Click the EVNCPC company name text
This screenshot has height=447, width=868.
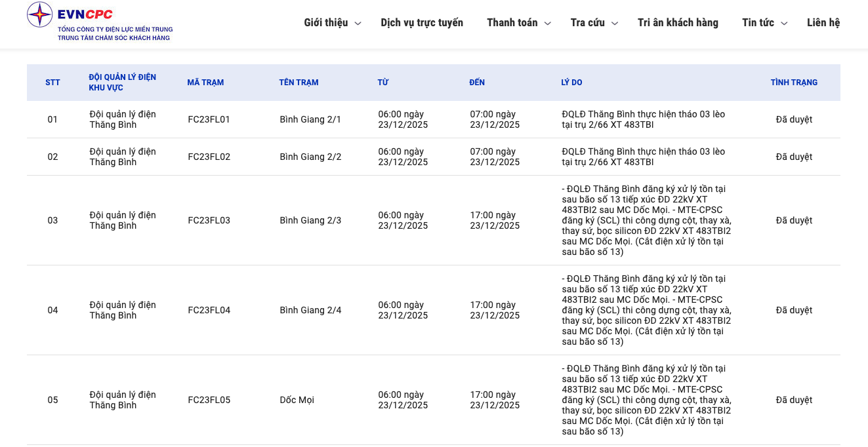tap(85, 14)
